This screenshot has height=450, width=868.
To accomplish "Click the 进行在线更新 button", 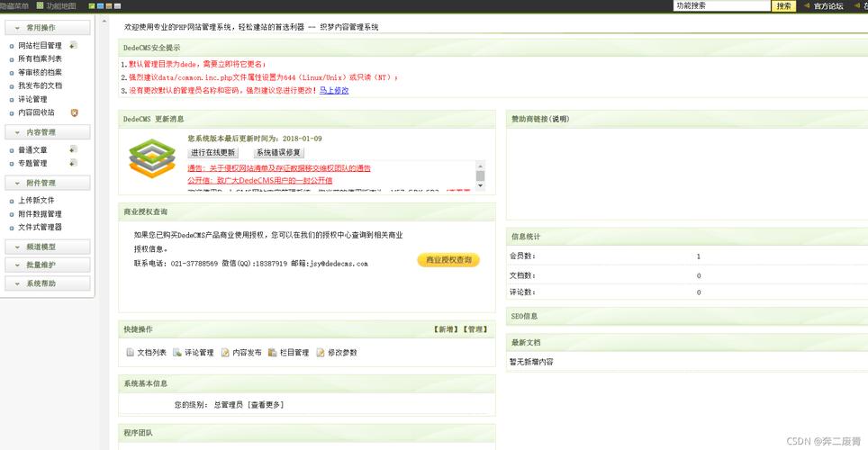I will point(212,153).
